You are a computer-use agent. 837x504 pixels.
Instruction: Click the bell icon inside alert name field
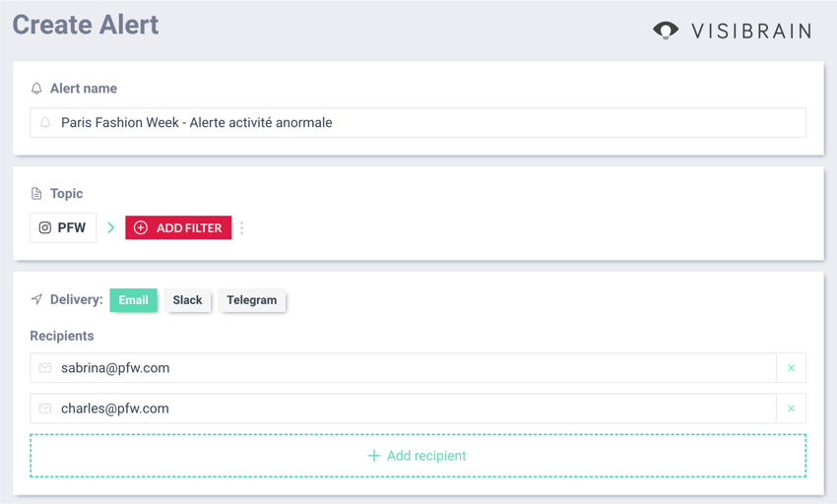click(45, 123)
